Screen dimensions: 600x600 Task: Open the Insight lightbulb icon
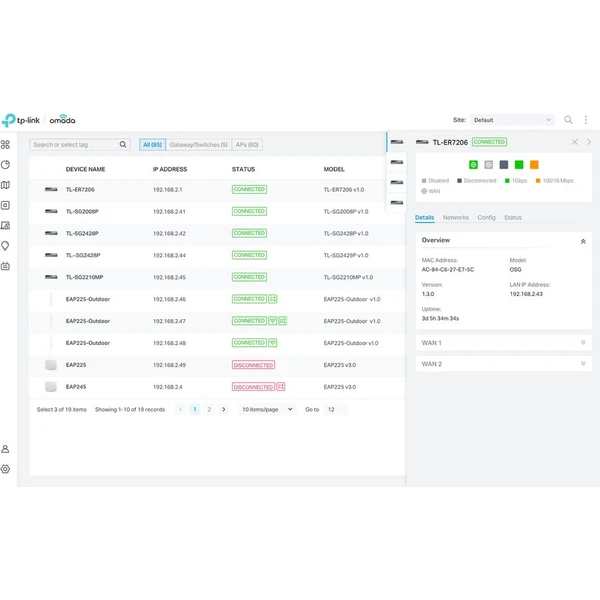5,246
